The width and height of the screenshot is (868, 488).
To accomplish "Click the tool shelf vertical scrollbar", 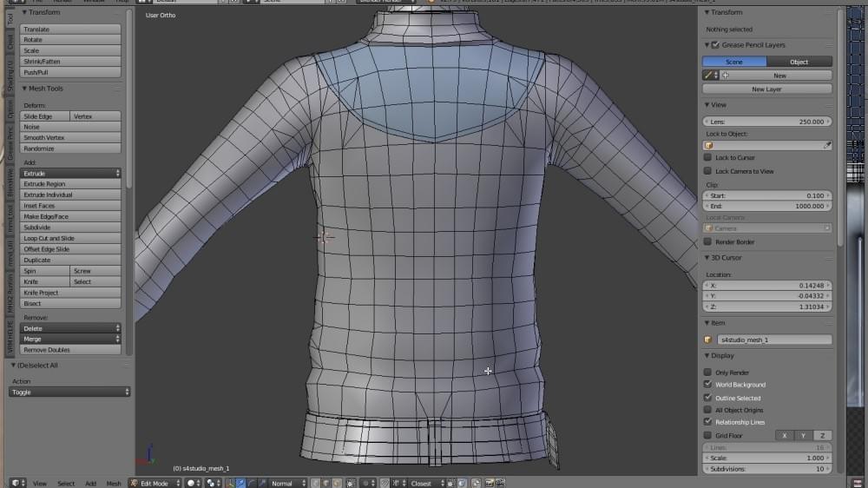I will click(129, 100).
